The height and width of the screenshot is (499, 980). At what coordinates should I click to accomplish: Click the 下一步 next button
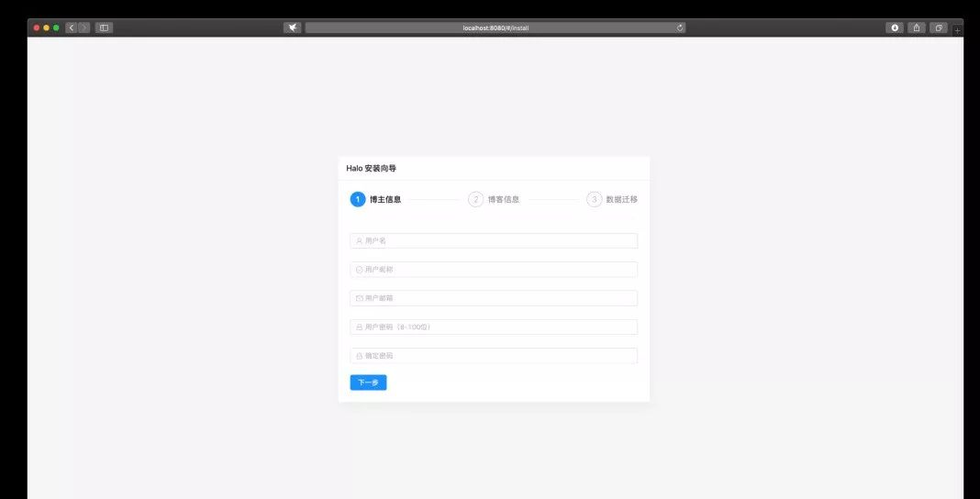(x=368, y=383)
